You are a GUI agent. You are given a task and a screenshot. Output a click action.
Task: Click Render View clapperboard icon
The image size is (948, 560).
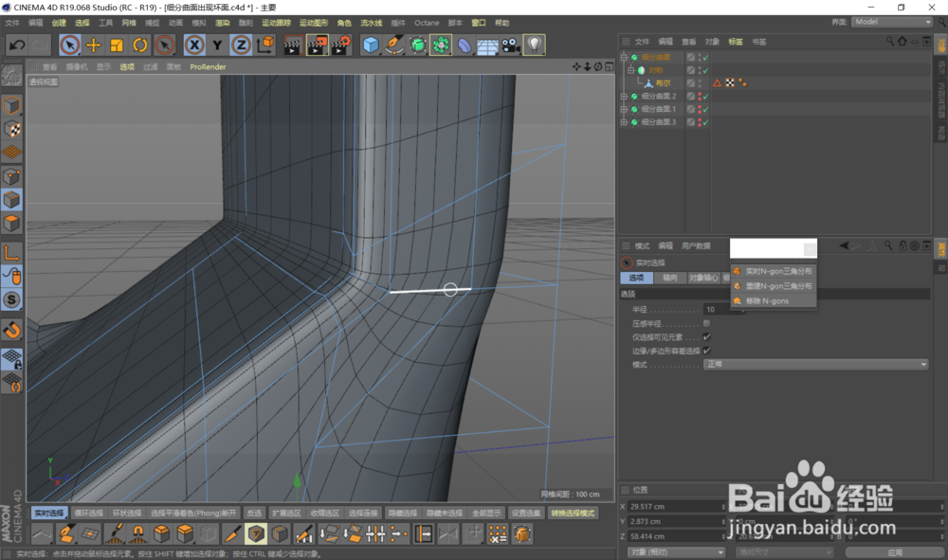(293, 45)
